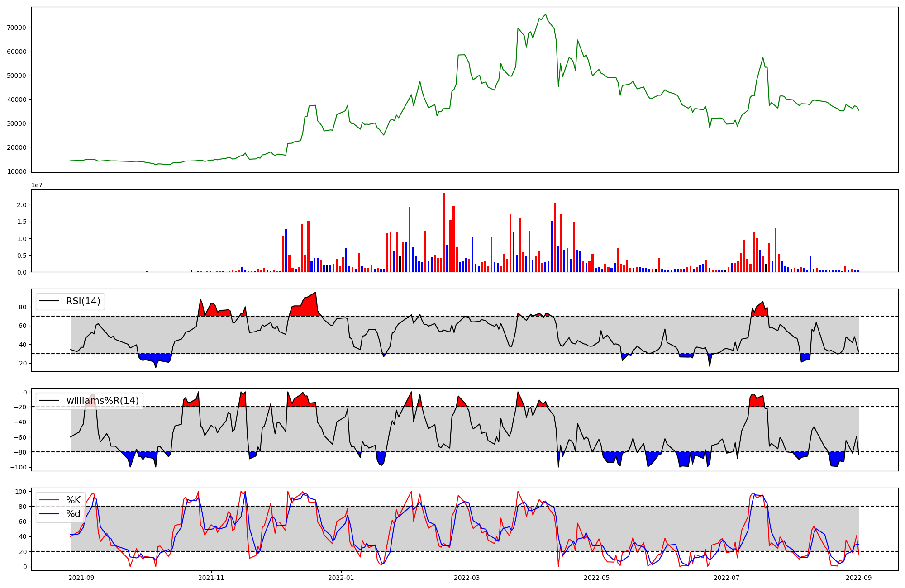Click the 70000 price axis tick label

point(16,28)
